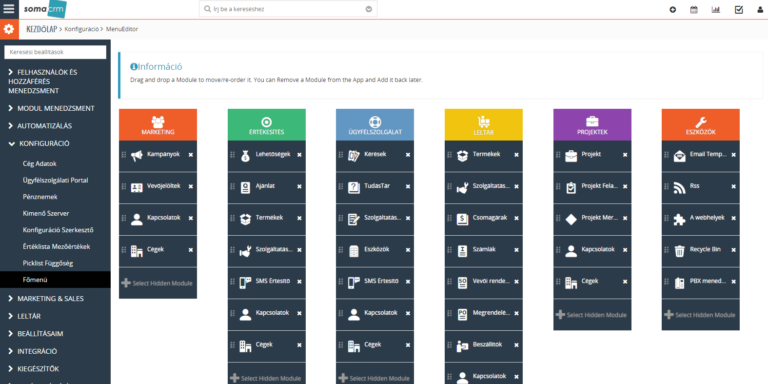
Task: Open Picklist Függőség settings
Action: (48, 264)
